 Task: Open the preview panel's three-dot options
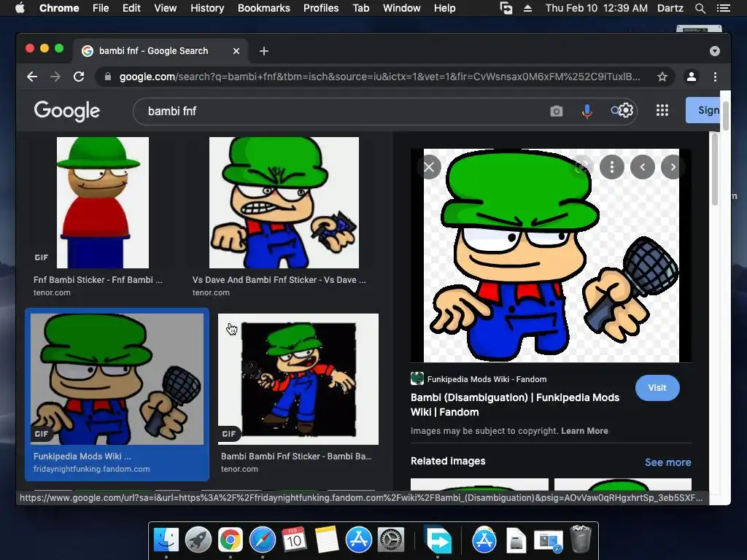(x=612, y=167)
